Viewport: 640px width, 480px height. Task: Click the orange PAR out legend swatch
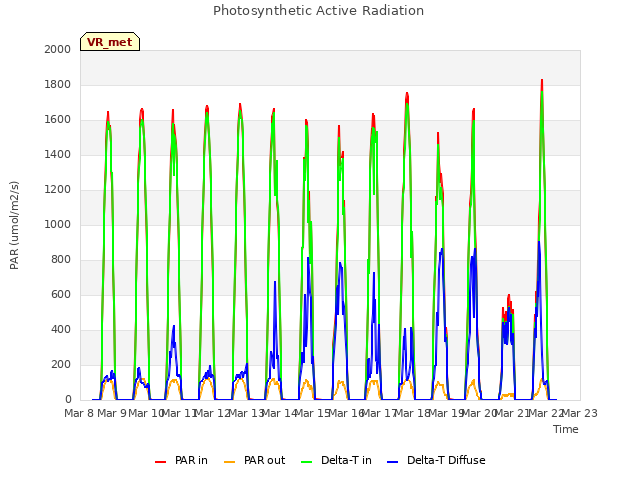(x=230, y=462)
